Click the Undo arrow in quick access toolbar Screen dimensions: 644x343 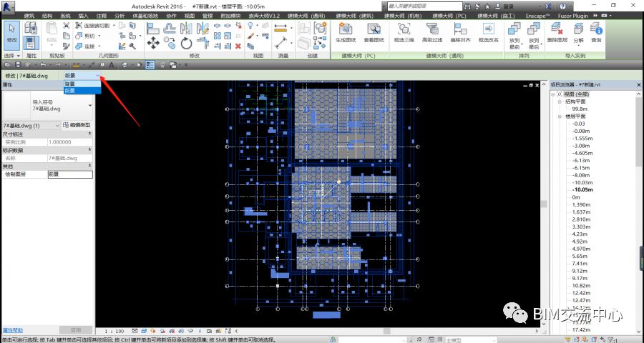43,65
